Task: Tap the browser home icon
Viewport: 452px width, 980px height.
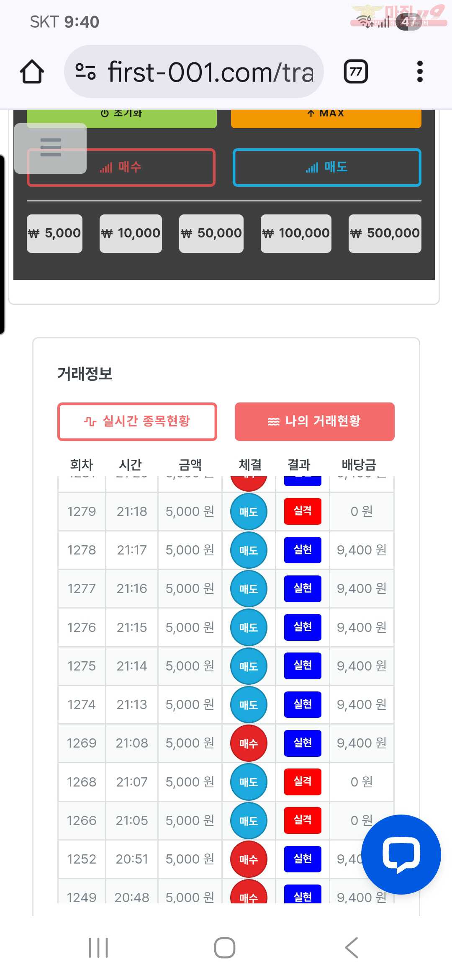Action: click(x=32, y=72)
